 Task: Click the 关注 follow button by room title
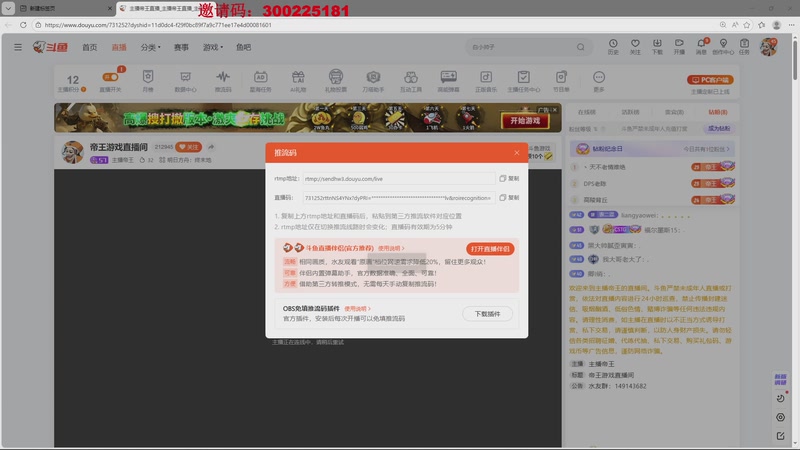188,147
